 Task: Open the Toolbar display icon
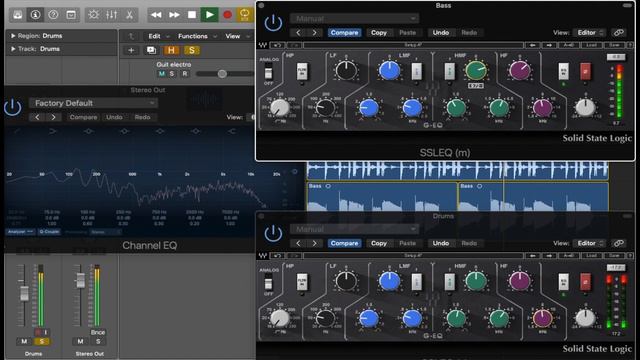point(71,15)
